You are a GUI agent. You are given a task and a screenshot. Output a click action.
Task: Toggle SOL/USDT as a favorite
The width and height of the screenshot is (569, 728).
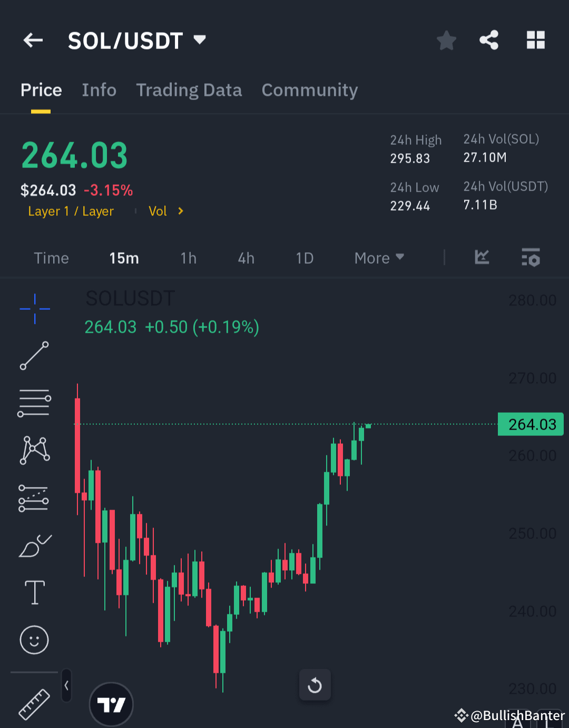click(x=446, y=39)
